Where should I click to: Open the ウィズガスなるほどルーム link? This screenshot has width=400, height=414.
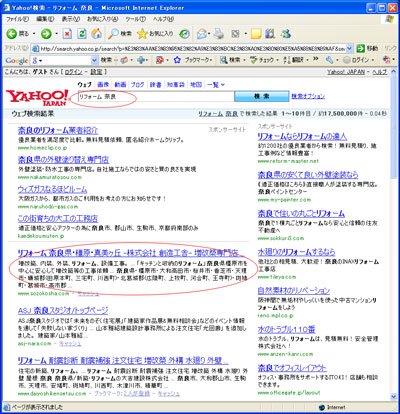pos(52,189)
